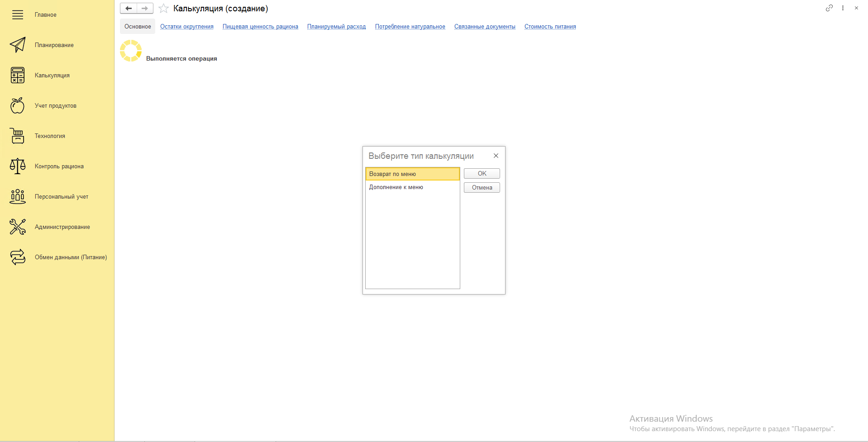Add page to favorites with star
Screen dimensions: 868x442
pyautogui.click(x=164, y=9)
